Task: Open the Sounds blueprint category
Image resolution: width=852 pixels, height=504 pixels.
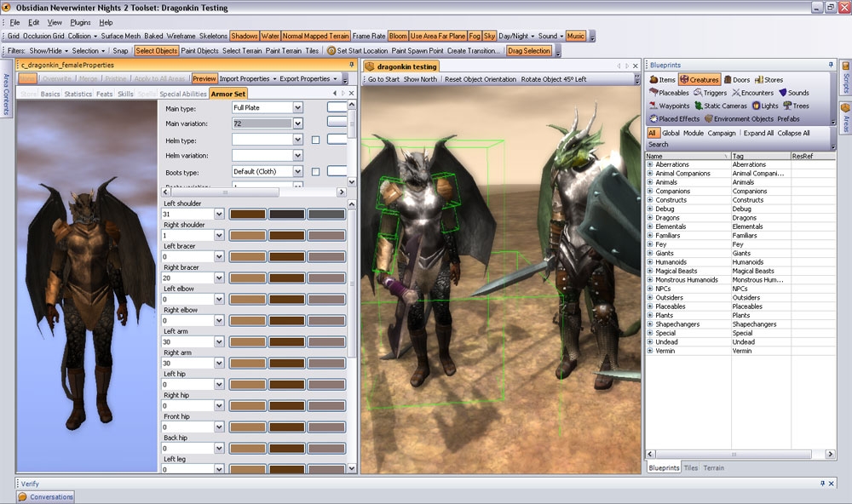Action: 793,93
